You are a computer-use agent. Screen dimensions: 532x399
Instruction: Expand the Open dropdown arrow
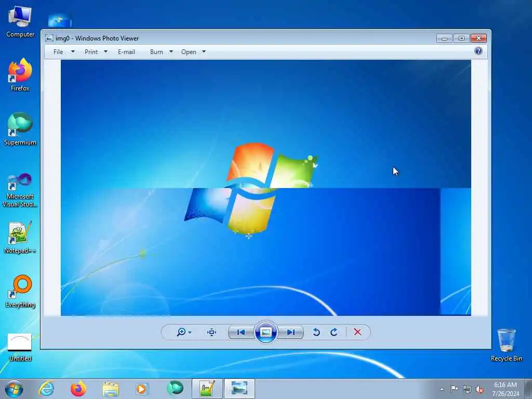(204, 51)
